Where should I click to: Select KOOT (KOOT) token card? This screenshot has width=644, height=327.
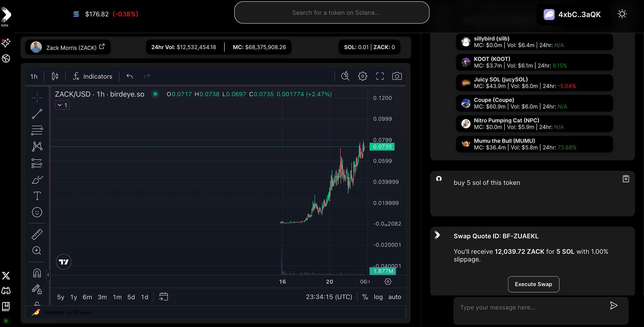tap(535, 62)
